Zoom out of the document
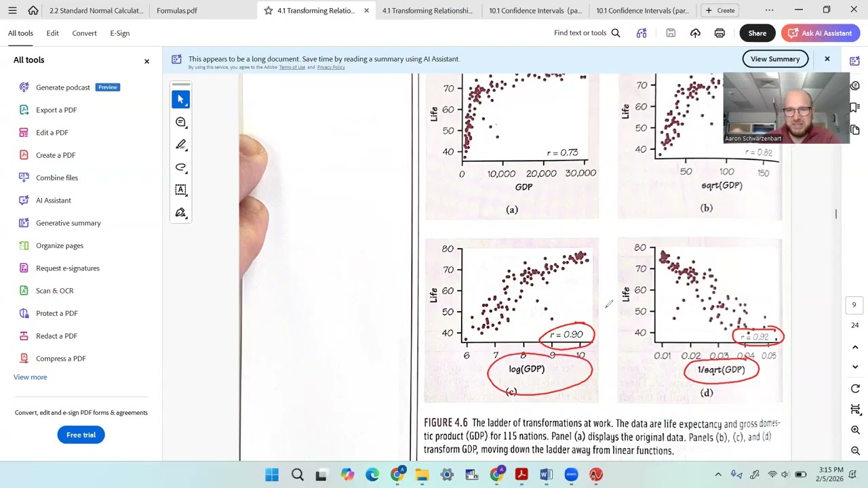Screen dimensions: 868x488 855,451
